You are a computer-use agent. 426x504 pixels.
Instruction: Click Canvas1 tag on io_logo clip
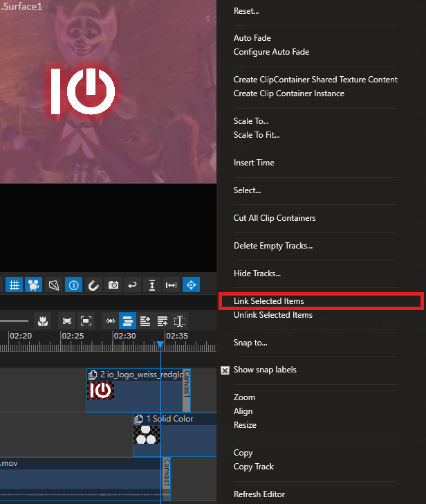click(x=187, y=390)
